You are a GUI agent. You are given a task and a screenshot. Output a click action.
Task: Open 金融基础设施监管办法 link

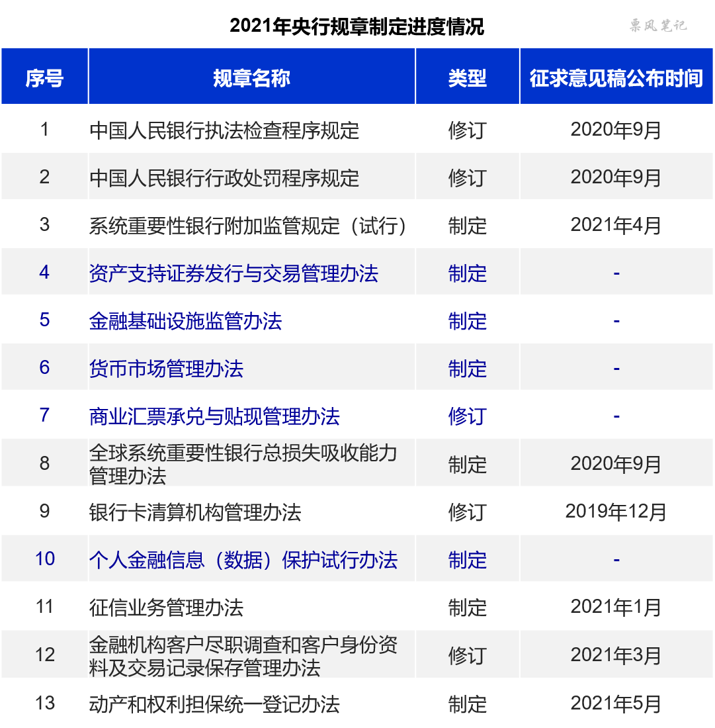coord(186,321)
